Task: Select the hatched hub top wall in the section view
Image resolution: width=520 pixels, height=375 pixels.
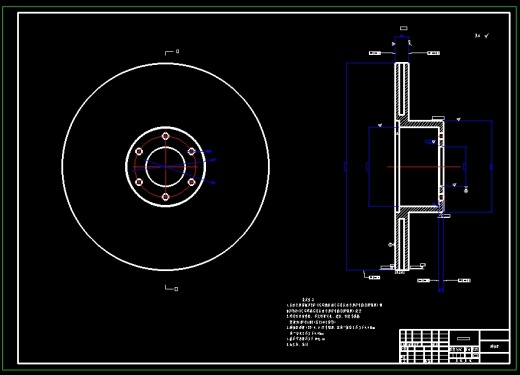Action: (422, 124)
